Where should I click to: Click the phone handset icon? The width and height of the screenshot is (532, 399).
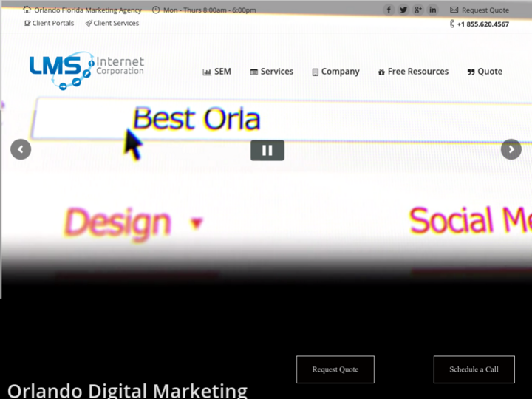451,24
